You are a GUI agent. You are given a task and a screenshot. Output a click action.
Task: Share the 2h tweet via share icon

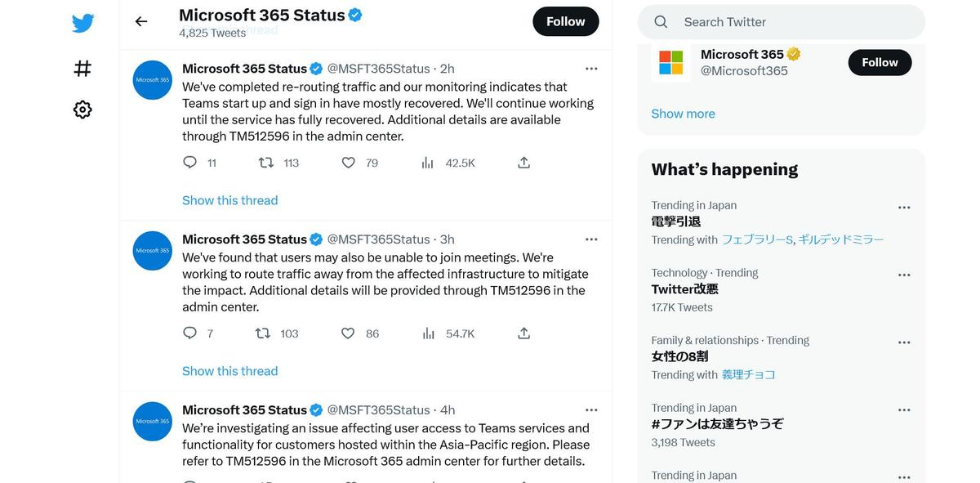(x=524, y=163)
